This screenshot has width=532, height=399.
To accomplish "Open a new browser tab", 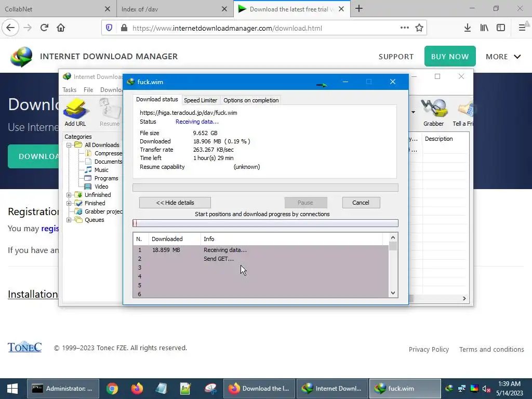I will 359,9.
